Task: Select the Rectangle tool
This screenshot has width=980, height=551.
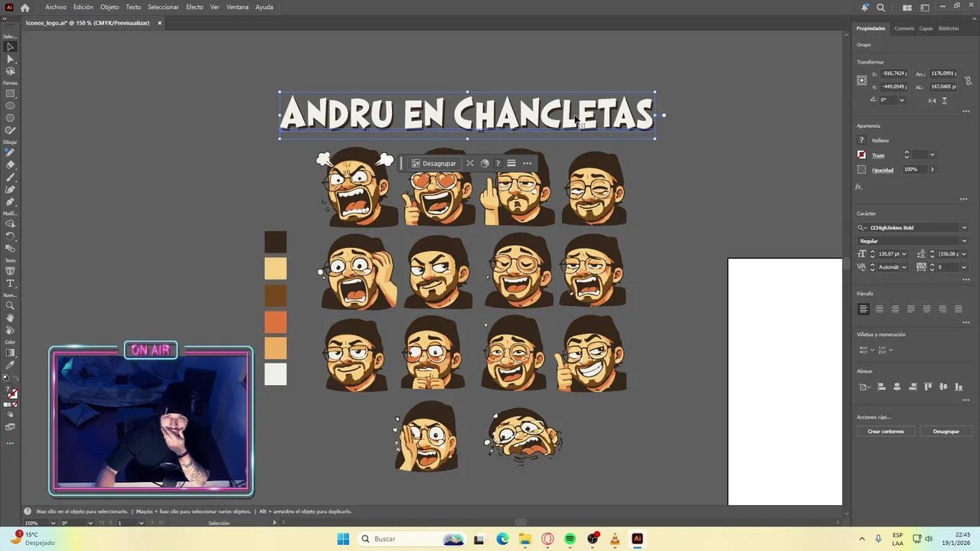Action: pos(11,94)
